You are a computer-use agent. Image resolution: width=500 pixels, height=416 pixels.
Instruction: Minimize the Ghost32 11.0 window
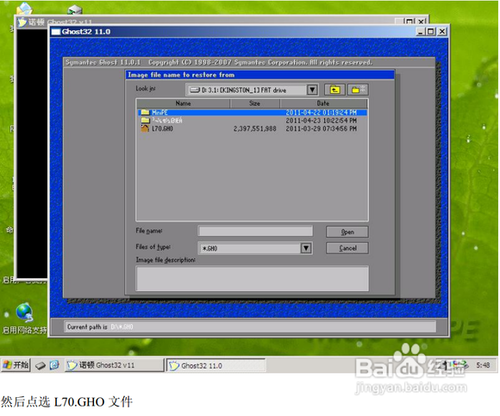[420, 32]
